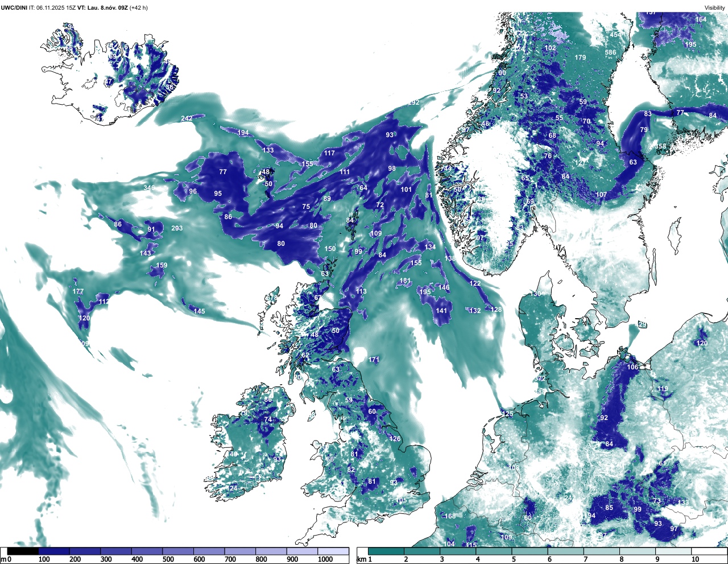Click the '454' value in northern Scandinavia
This screenshot has height=564, width=728.
pyautogui.click(x=616, y=35)
